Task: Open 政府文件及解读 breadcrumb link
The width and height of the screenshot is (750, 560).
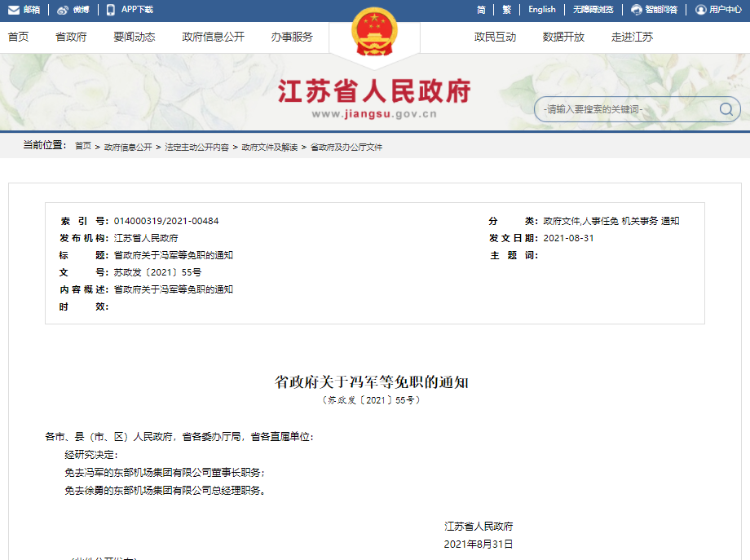Action: (269, 147)
